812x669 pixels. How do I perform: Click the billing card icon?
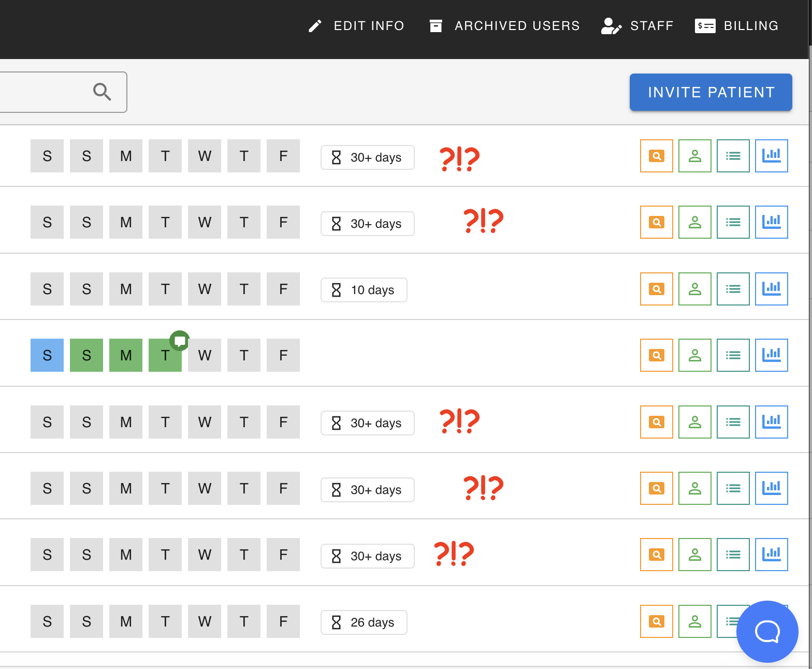click(x=705, y=26)
